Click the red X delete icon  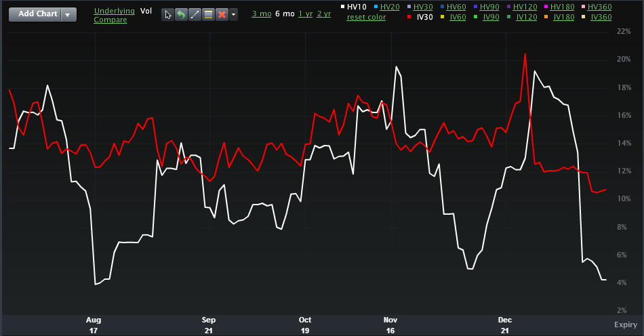point(221,14)
